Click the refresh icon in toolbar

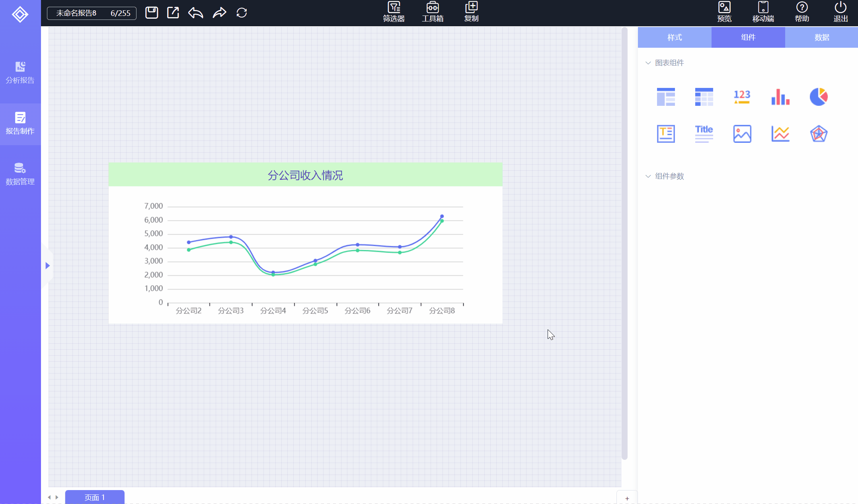click(x=242, y=13)
